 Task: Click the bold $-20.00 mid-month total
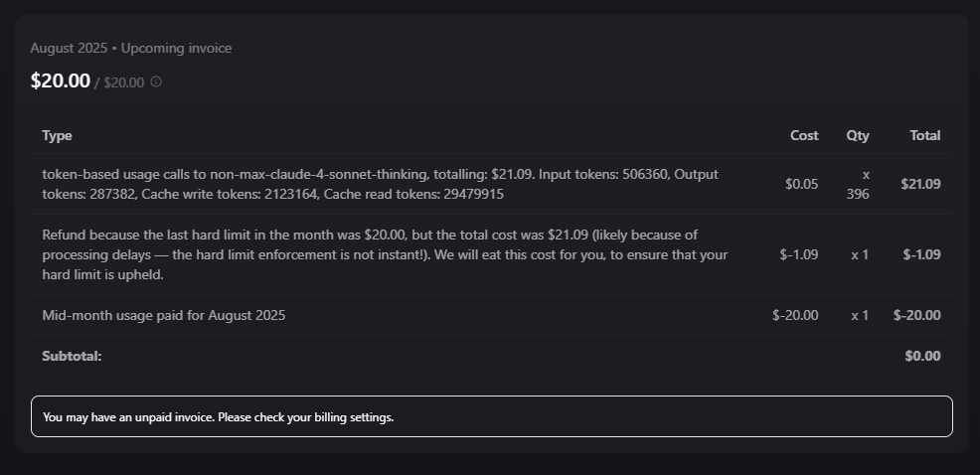click(x=916, y=315)
